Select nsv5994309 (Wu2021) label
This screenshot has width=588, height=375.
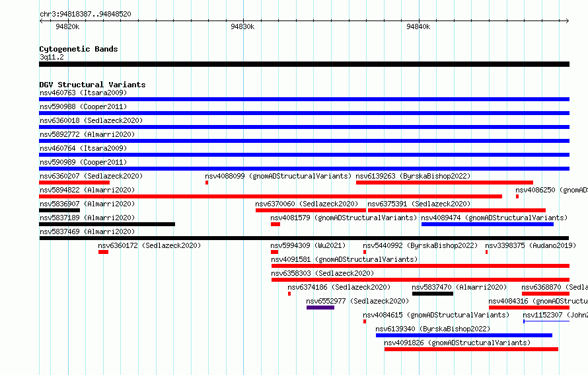click(x=308, y=245)
